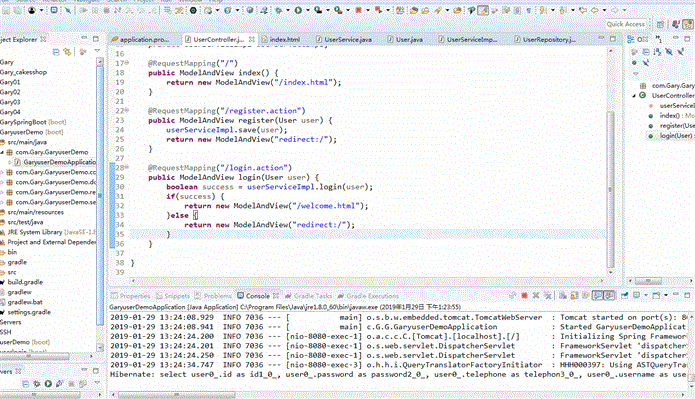Click the Open Perspective icon near Quick Access
The width and height of the screenshot is (695, 399).
click(x=660, y=24)
